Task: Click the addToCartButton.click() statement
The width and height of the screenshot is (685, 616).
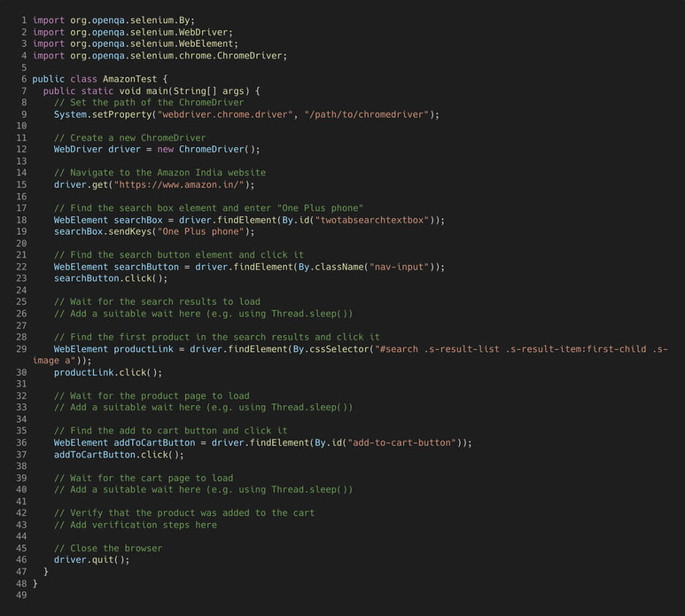Action: pyautogui.click(x=119, y=454)
